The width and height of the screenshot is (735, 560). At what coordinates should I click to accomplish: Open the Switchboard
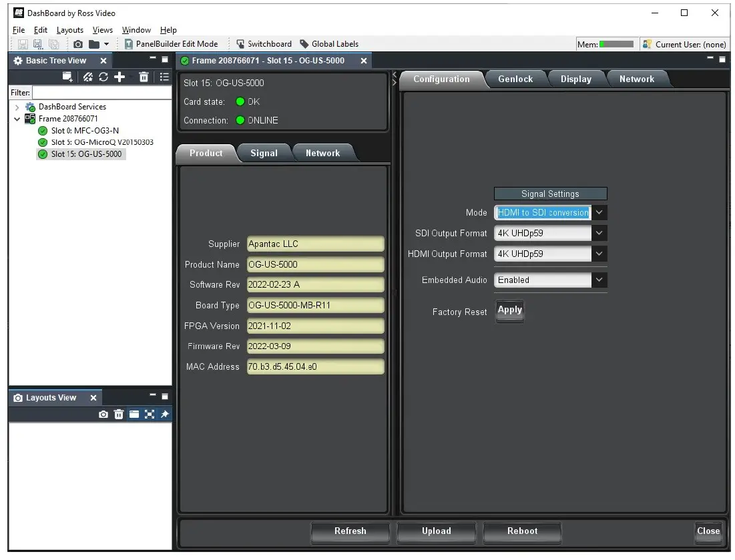click(x=264, y=44)
